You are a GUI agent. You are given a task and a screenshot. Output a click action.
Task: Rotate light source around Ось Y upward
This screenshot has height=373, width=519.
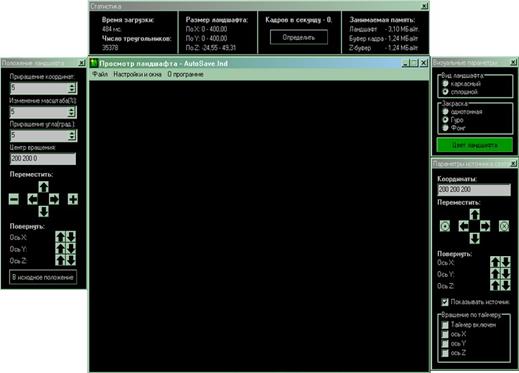495,274
